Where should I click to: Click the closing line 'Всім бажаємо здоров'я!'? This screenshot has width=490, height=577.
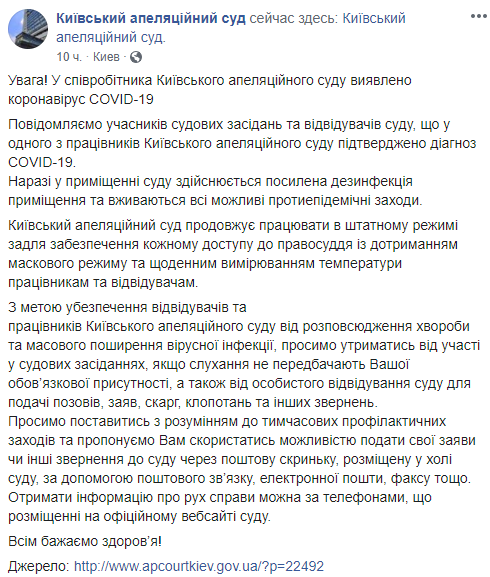pyautogui.click(x=85, y=541)
